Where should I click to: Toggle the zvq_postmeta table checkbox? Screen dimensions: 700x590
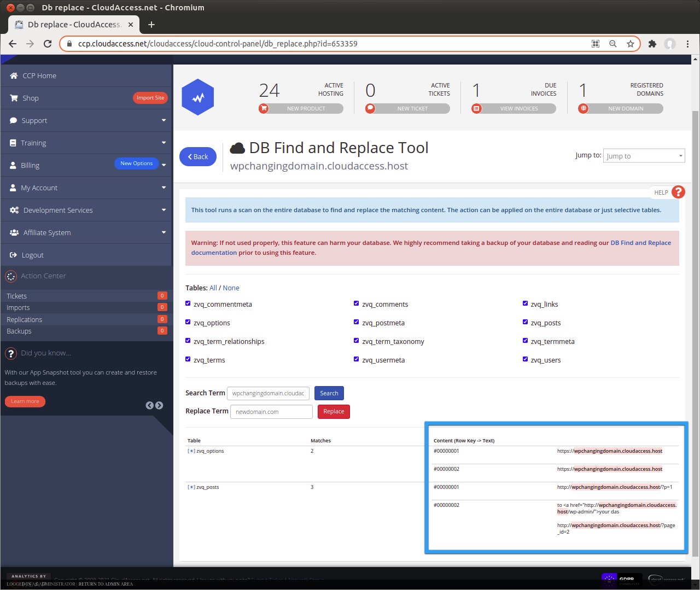pyautogui.click(x=357, y=322)
